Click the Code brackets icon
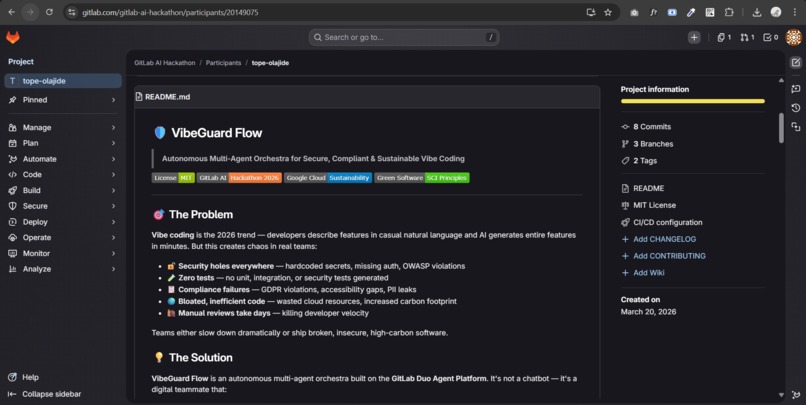Screen dimensions: 806x405 (x=13, y=175)
